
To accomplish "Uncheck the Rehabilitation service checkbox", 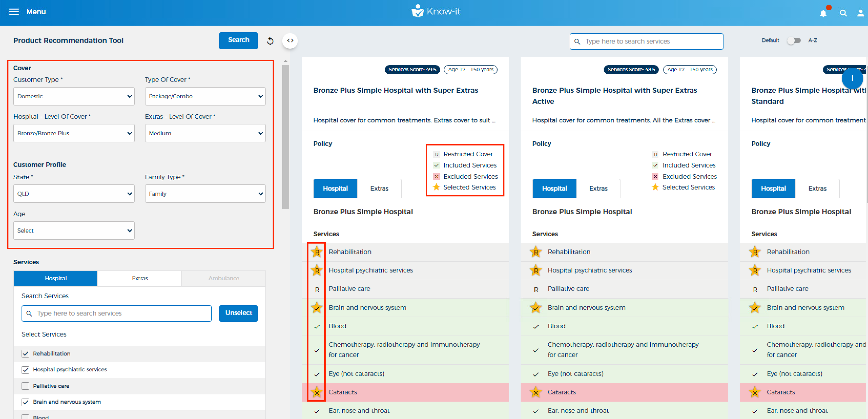I will pos(25,353).
